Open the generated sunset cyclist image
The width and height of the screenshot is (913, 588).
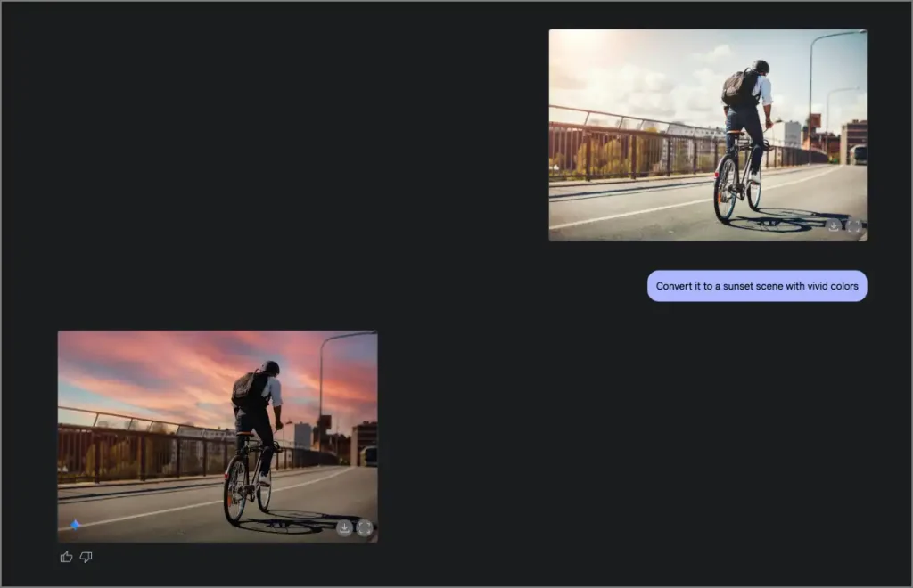click(218, 437)
